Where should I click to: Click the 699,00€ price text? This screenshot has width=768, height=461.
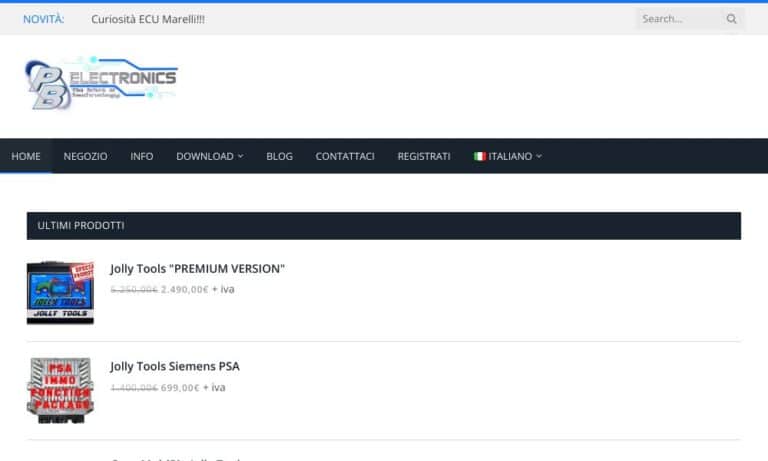coord(180,388)
